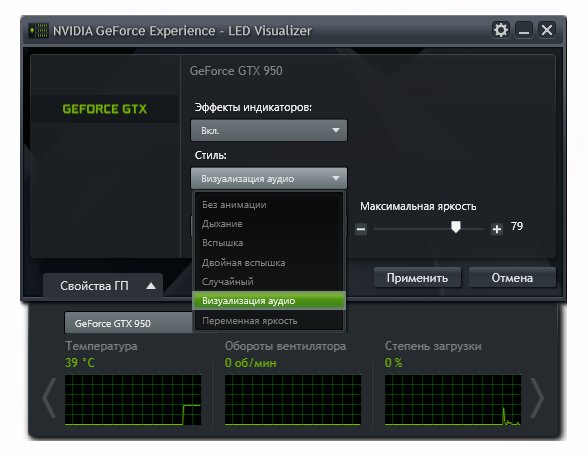The width and height of the screenshot is (588, 456).
Task: Click the Отмена button
Action: (x=512, y=278)
